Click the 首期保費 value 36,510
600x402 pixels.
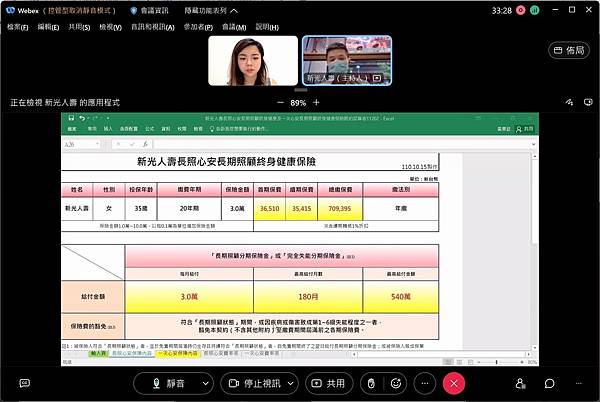269,209
